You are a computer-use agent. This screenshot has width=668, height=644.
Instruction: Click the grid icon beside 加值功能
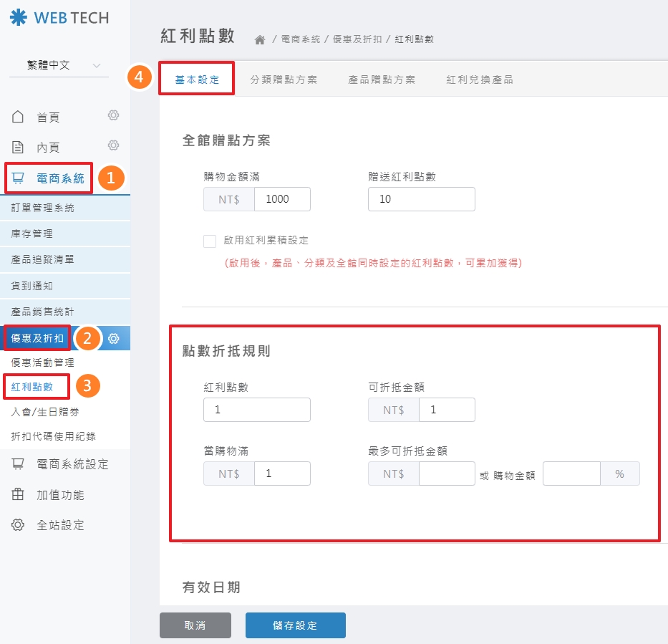[18, 494]
